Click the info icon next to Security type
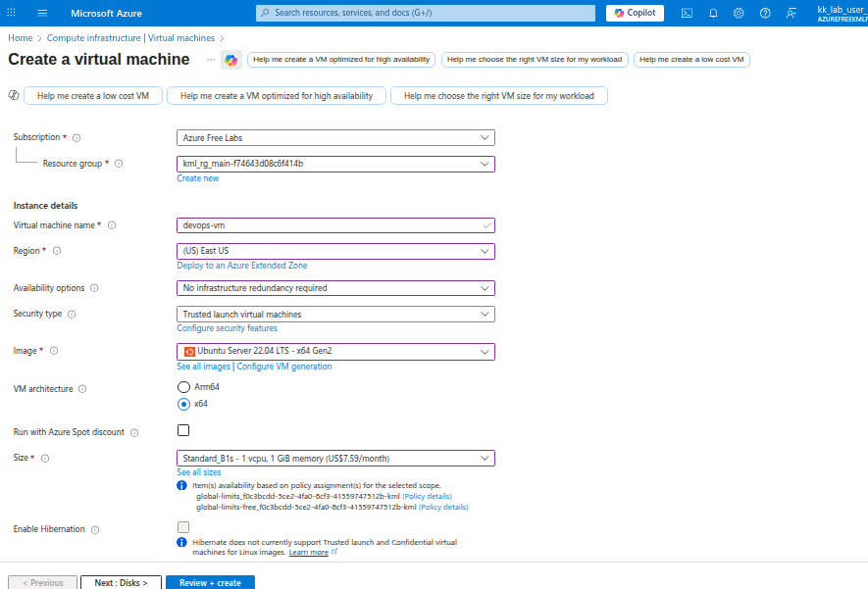868x589 pixels. pos(72,315)
